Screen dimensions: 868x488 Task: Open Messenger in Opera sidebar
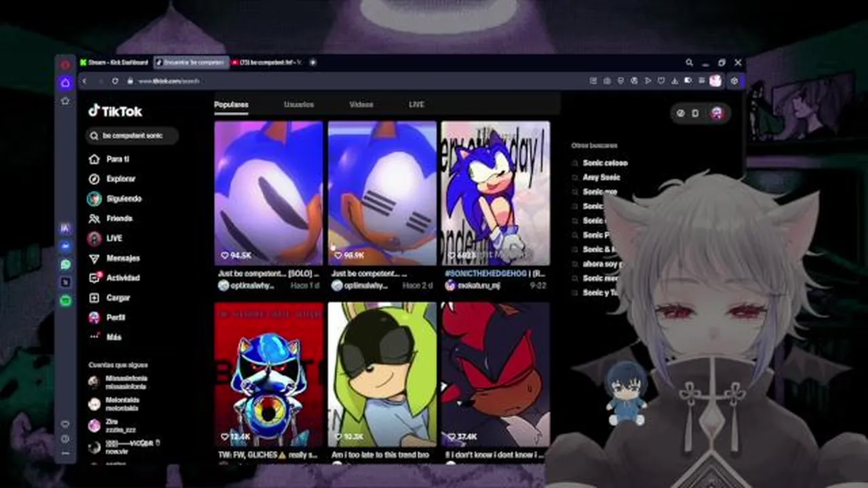point(65,247)
